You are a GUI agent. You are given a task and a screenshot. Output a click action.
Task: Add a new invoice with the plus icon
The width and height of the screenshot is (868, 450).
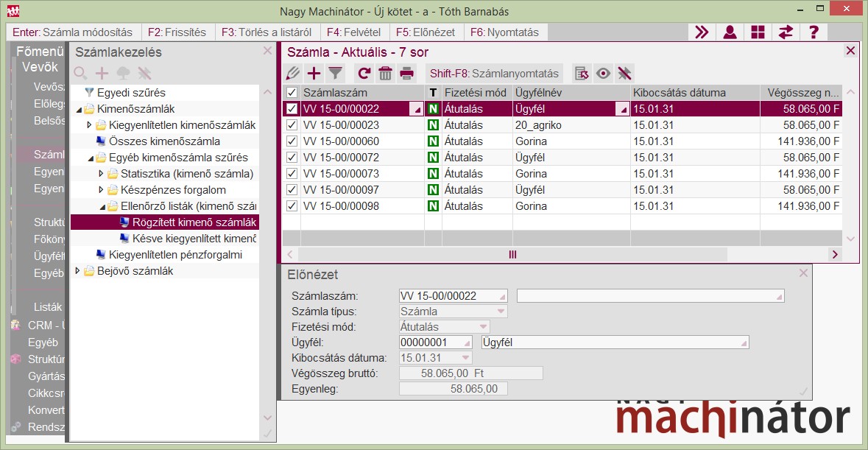(314, 73)
